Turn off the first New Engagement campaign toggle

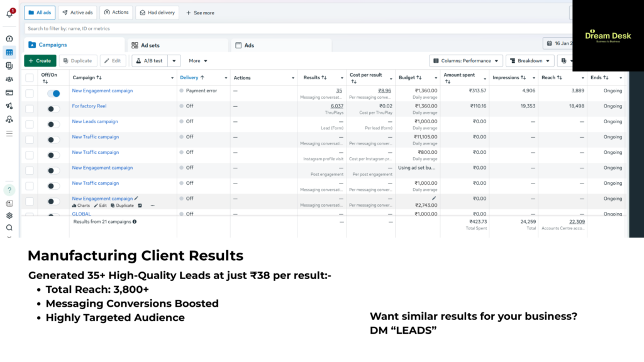pyautogui.click(x=53, y=94)
